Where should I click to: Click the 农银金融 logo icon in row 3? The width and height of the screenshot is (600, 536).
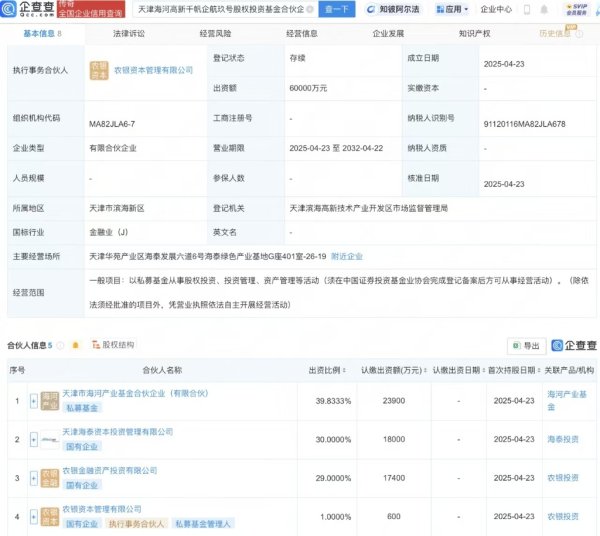coord(49,478)
